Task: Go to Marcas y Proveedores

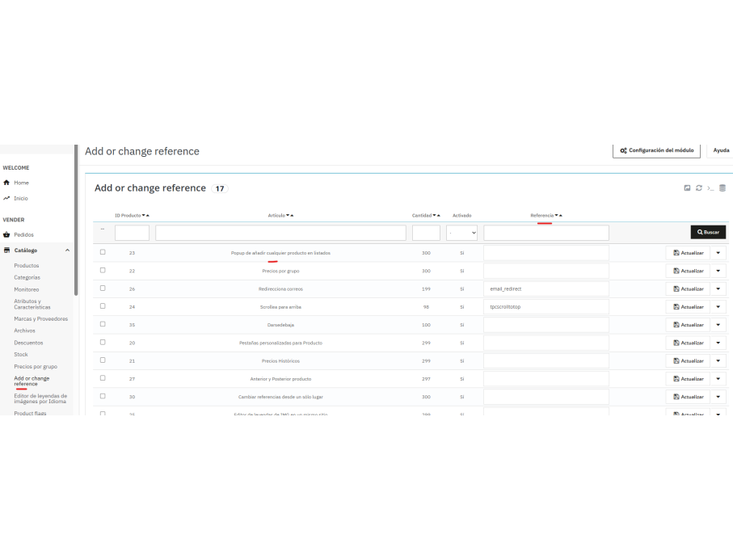Action: click(40, 319)
